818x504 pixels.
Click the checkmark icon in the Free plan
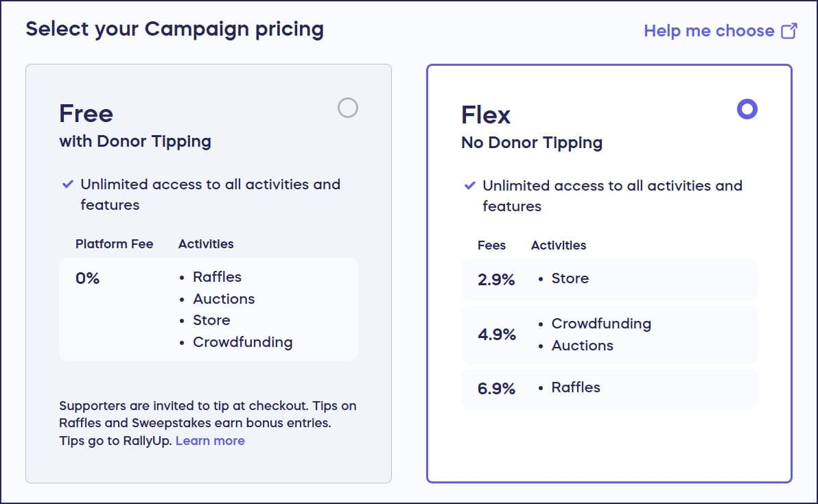coord(68,184)
